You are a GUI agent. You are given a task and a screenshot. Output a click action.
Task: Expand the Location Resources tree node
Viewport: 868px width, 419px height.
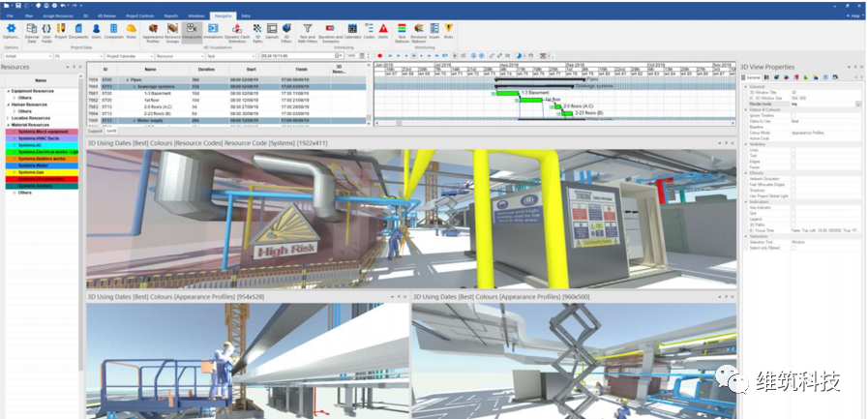click(9, 118)
